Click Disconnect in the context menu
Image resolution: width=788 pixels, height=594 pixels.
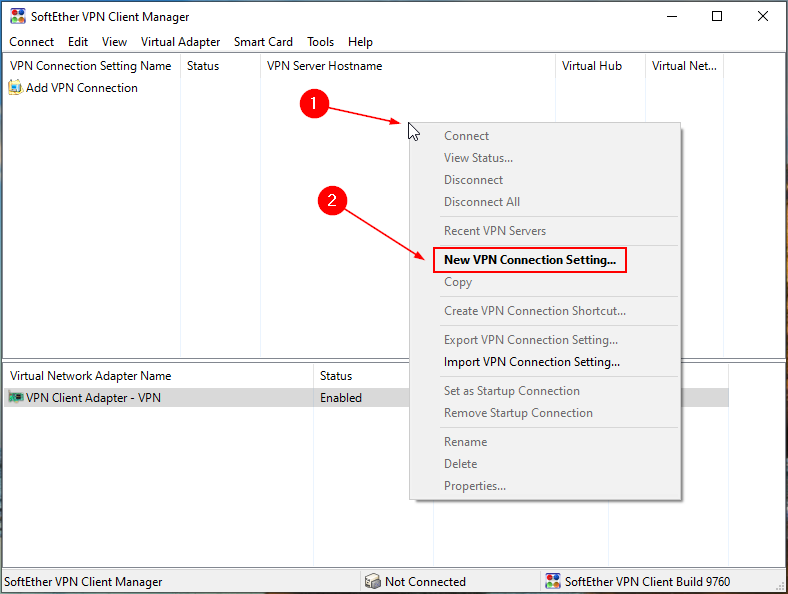[x=545, y=180]
